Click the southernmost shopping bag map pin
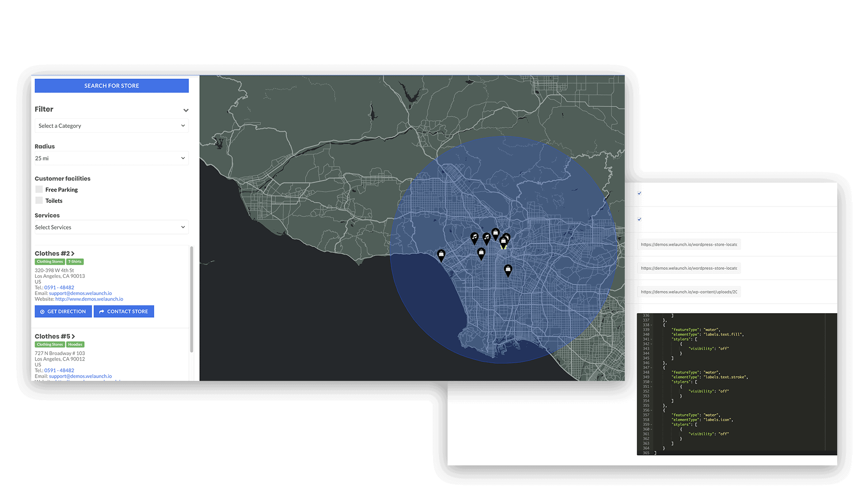 [x=508, y=269]
